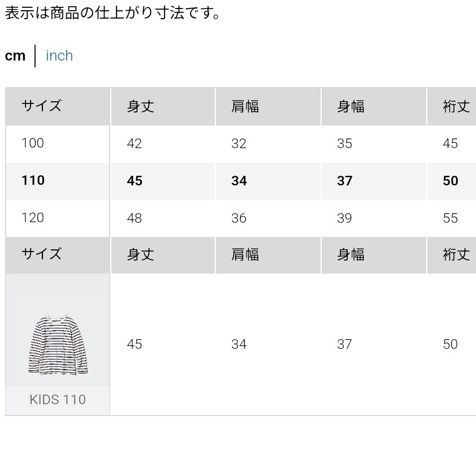The width and height of the screenshot is (476, 476).
Task: Click value 39 in size 120 row
Action: click(x=344, y=218)
